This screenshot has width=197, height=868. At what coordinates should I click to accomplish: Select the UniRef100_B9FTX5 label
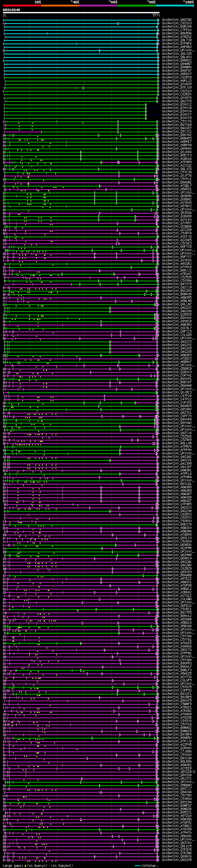[177, 247]
